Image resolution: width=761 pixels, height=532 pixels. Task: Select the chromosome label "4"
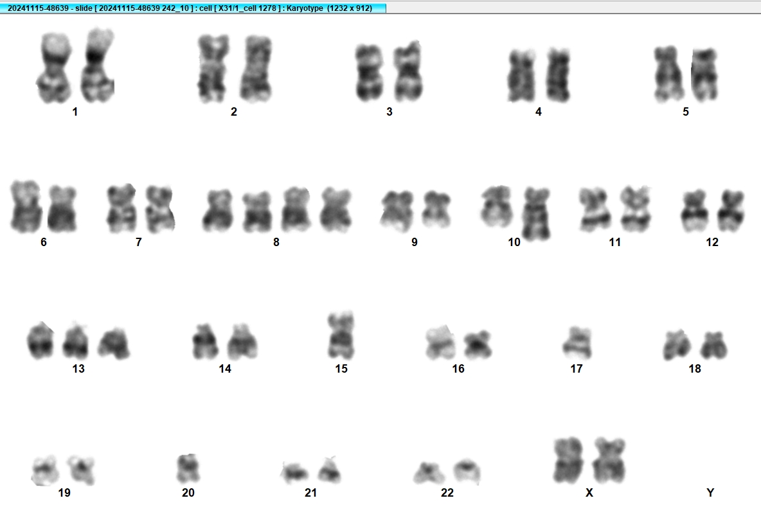coord(538,112)
